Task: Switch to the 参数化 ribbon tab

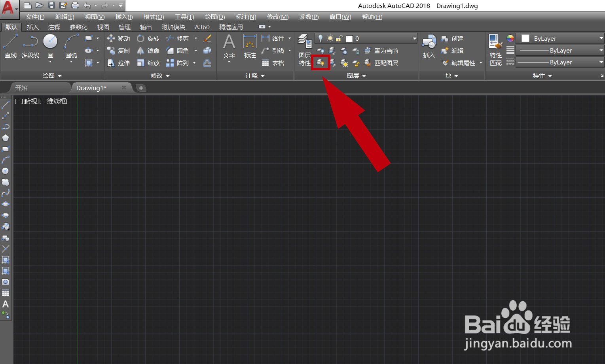Action: pos(79,27)
